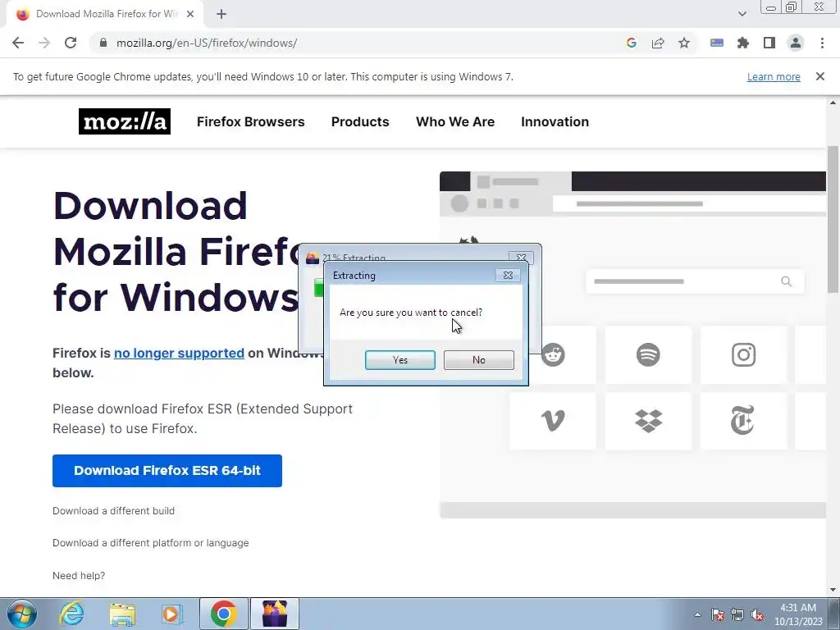This screenshot has width=840, height=630.
Task: Follow the 'no longer supported' link
Action: 179,353
